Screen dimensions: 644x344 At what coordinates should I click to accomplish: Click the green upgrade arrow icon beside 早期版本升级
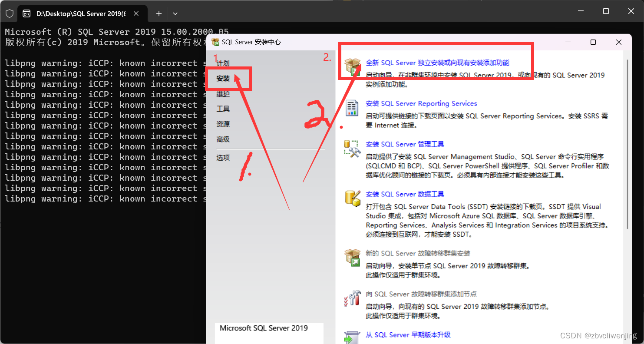tap(352, 337)
